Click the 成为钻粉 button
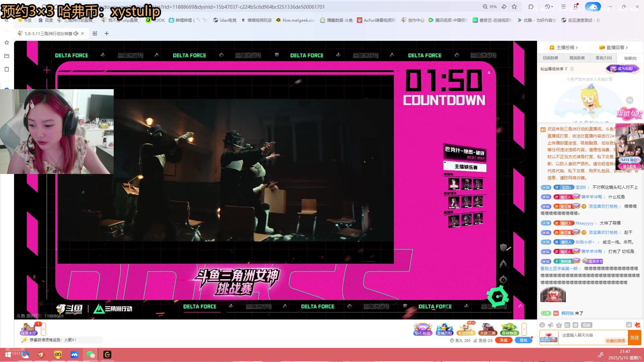Viewport: 644px width, 362px height. [x=623, y=69]
